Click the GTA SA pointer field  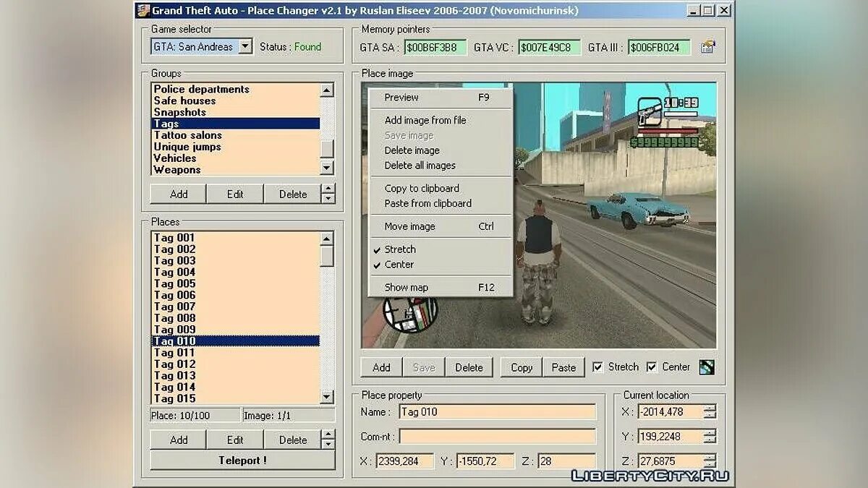(x=435, y=48)
